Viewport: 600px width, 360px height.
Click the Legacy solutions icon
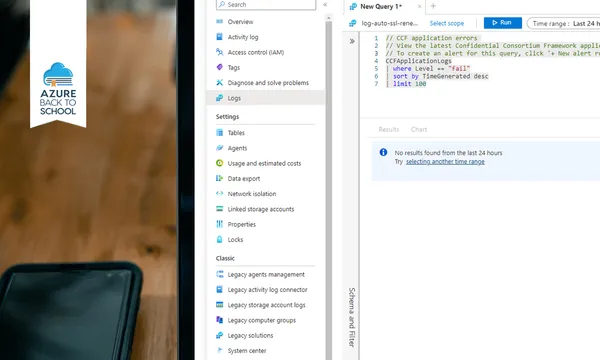tap(219, 336)
